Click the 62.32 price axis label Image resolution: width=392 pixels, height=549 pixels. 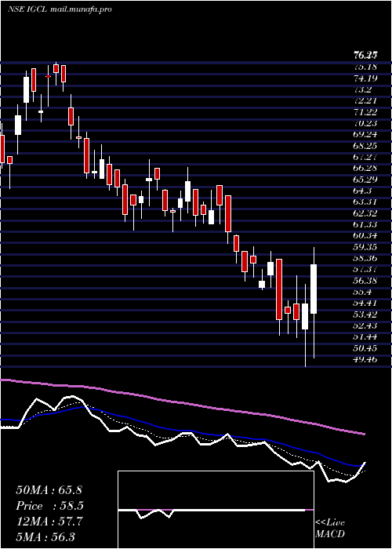[x=366, y=213]
